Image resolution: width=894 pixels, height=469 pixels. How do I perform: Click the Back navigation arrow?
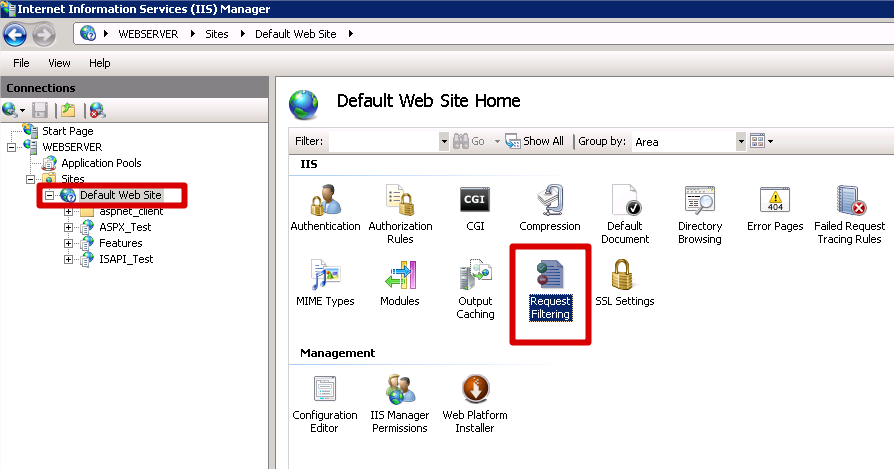15,34
